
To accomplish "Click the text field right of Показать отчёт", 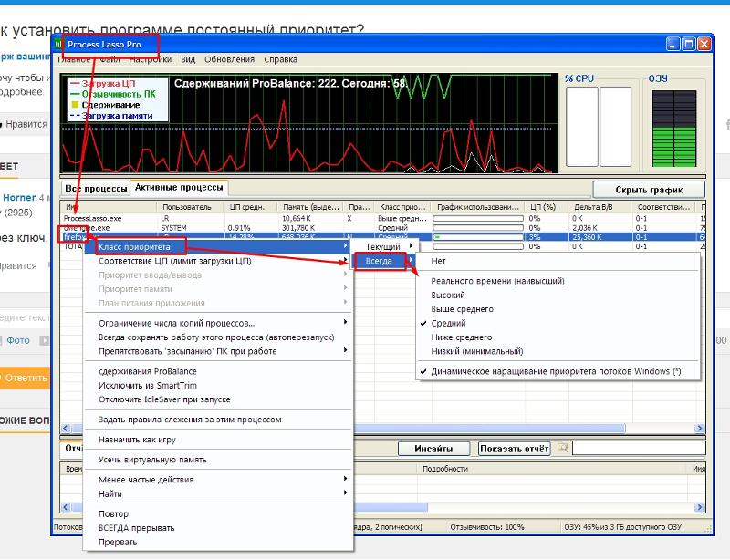I will pyautogui.click(x=639, y=448).
